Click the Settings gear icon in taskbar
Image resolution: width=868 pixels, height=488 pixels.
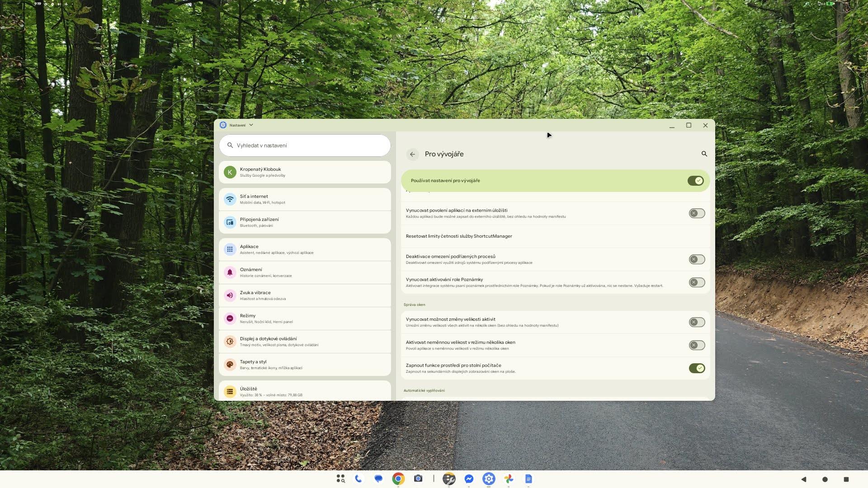pos(489,479)
